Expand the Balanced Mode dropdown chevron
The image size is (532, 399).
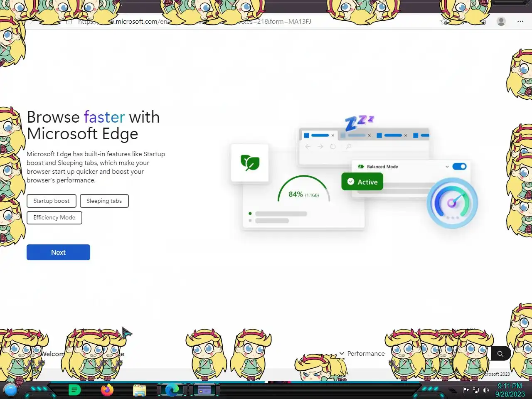click(447, 167)
